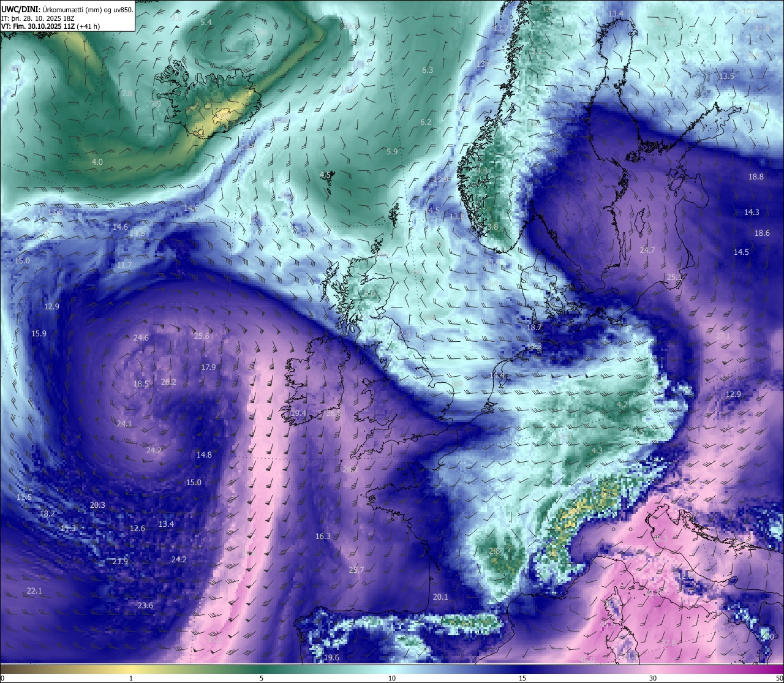Click the 4.3 value label
The height and width of the screenshot is (683, 784).
597,450
